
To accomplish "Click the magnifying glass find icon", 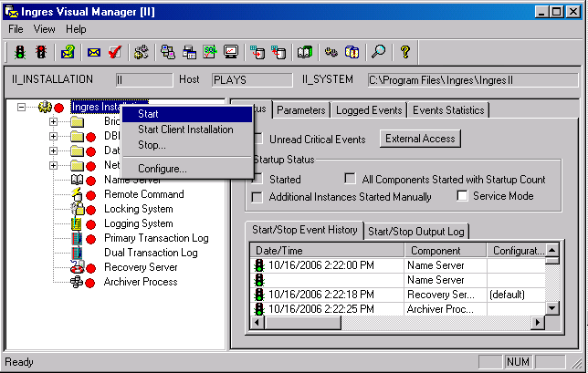I will tap(378, 52).
